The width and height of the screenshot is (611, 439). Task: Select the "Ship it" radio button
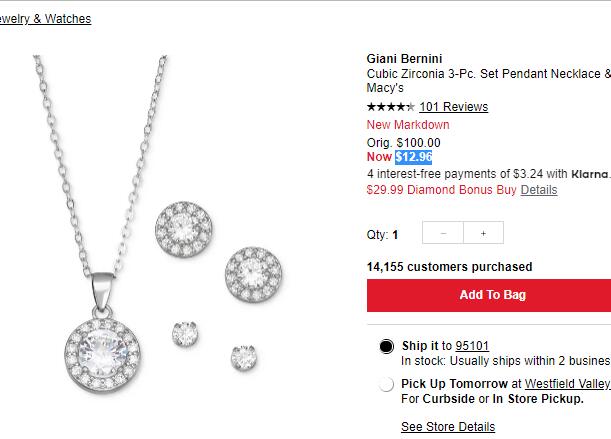point(386,347)
